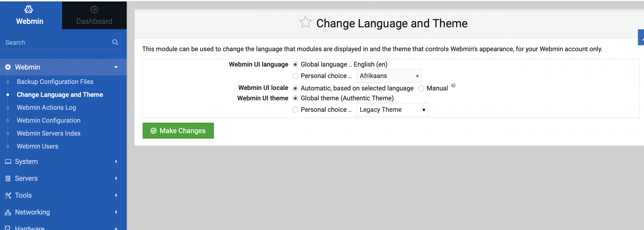Click the Webmin UI language label
Screen dimensions: 644x230
coord(259,65)
